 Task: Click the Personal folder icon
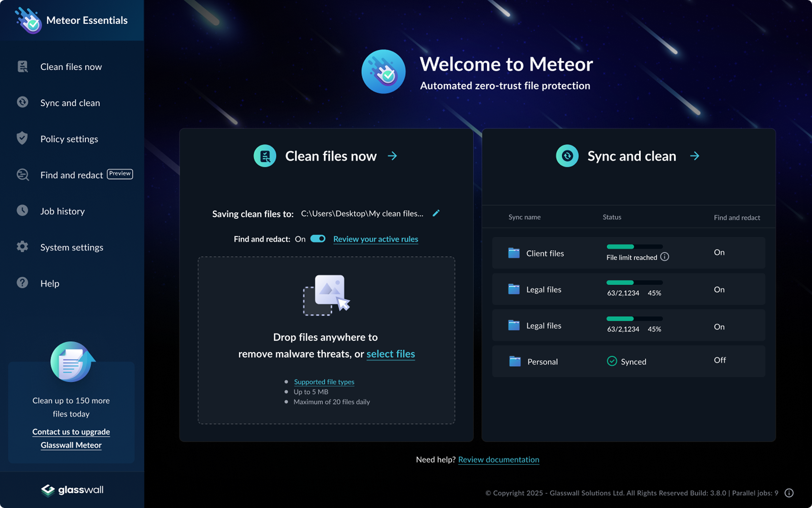point(515,362)
